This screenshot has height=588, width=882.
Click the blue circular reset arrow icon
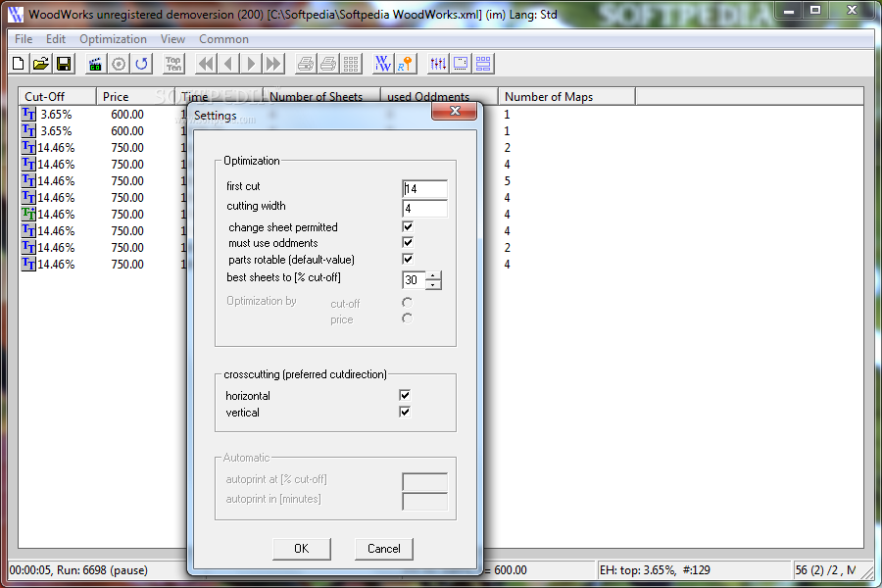[142, 64]
